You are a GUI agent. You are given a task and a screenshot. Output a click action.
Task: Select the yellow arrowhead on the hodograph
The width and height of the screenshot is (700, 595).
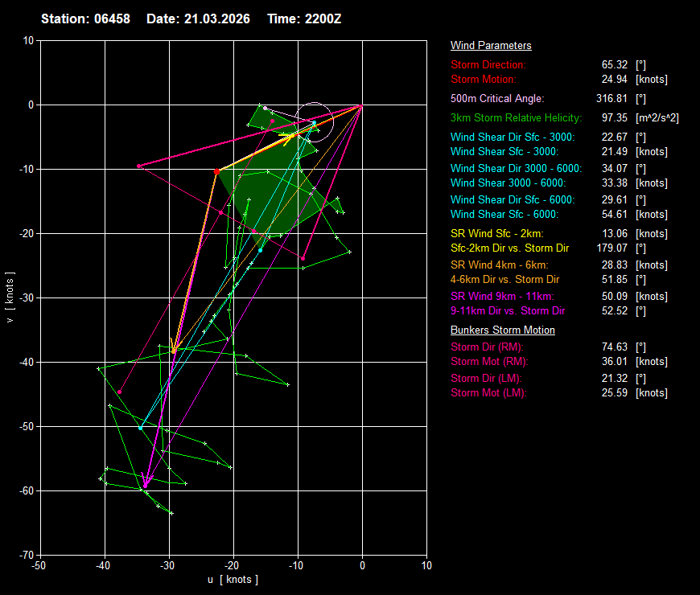click(x=289, y=137)
